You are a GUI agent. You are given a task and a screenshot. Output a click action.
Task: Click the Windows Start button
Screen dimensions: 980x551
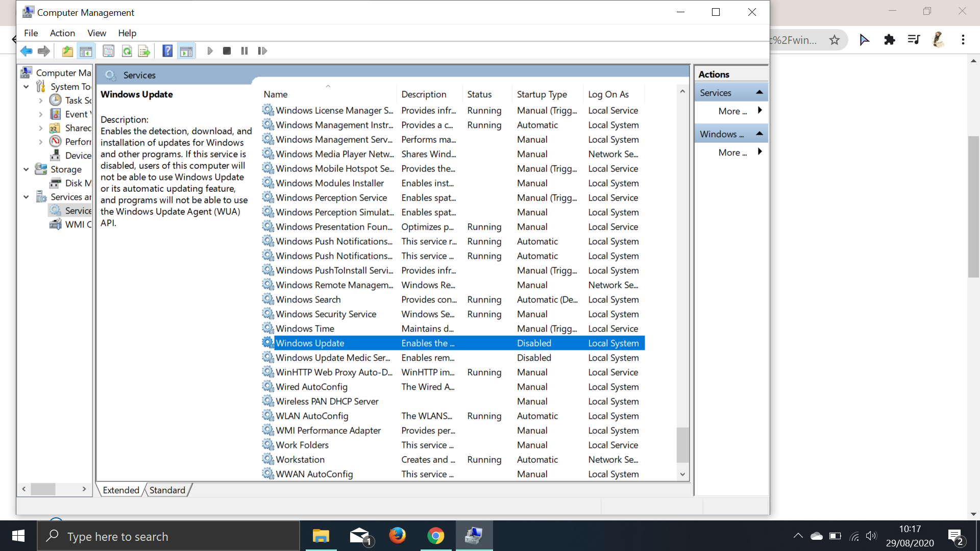18,536
